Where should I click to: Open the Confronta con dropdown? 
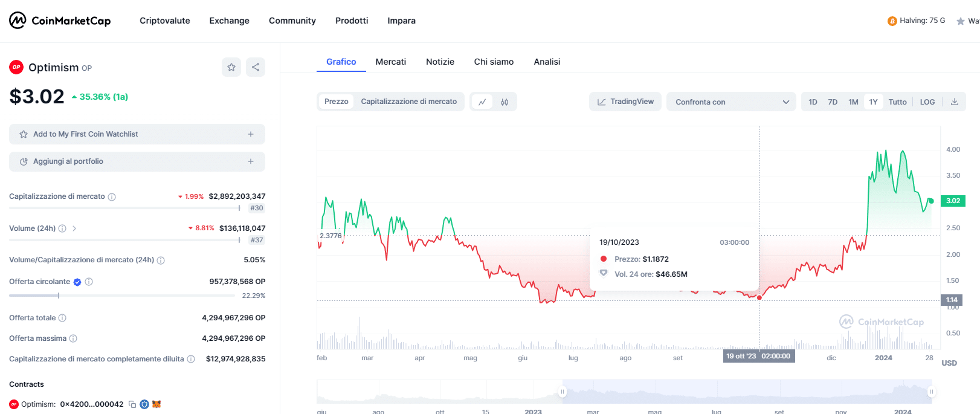pyautogui.click(x=731, y=102)
